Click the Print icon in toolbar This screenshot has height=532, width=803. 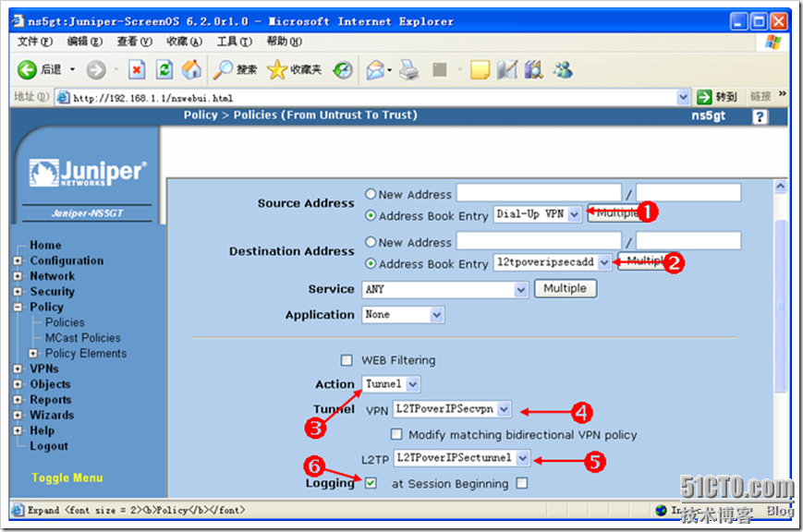[408, 69]
